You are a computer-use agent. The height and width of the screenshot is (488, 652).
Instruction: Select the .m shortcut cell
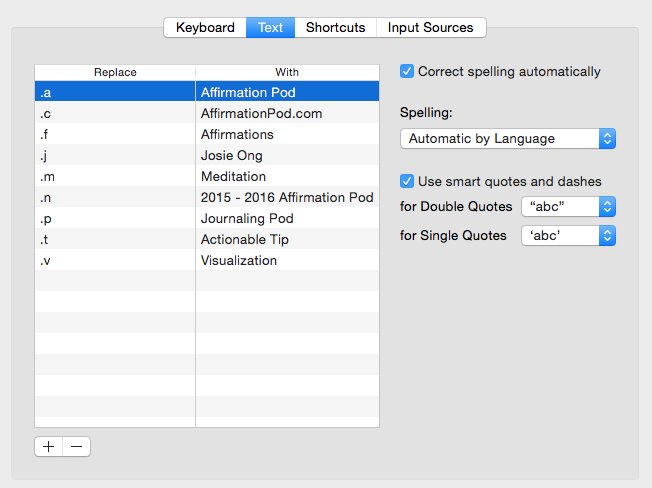click(x=115, y=176)
